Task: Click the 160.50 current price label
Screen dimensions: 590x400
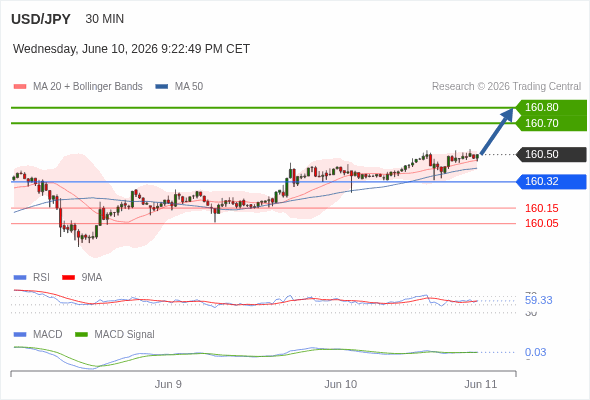Action: tap(551, 154)
